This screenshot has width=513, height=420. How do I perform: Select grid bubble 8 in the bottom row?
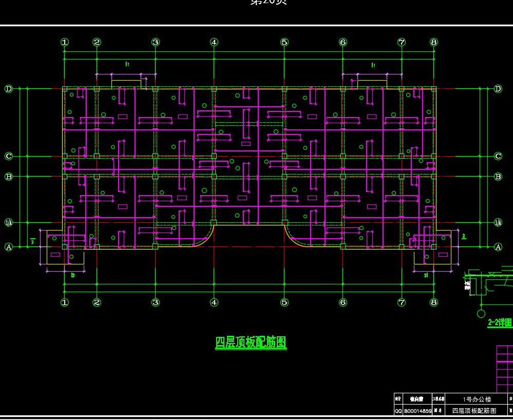click(434, 302)
